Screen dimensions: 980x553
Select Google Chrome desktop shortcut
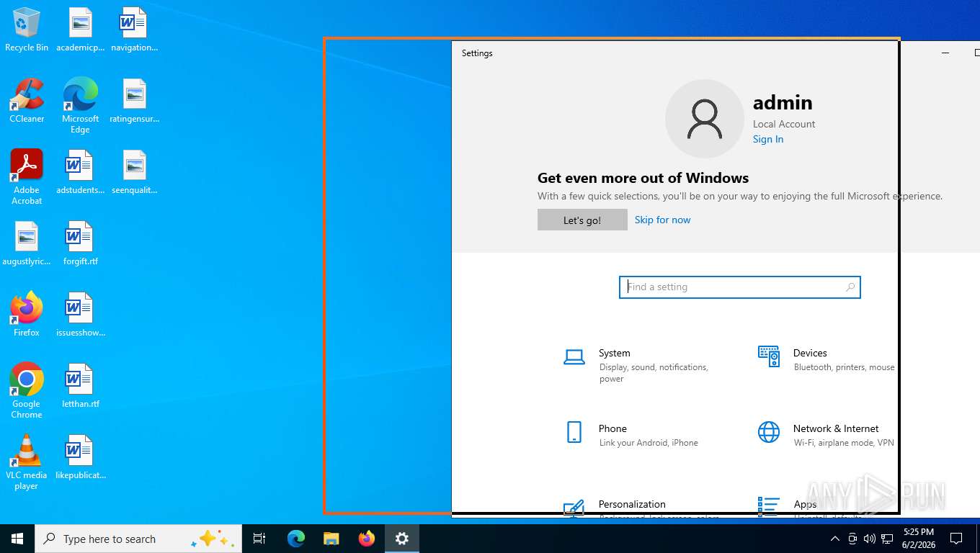(27, 390)
